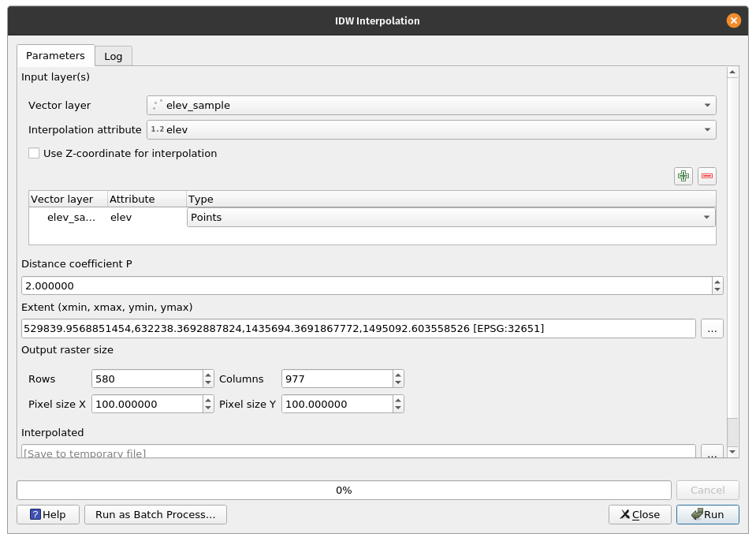Expand the Points type dropdown
The image size is (756, 541).
click(x=451, y=218)
